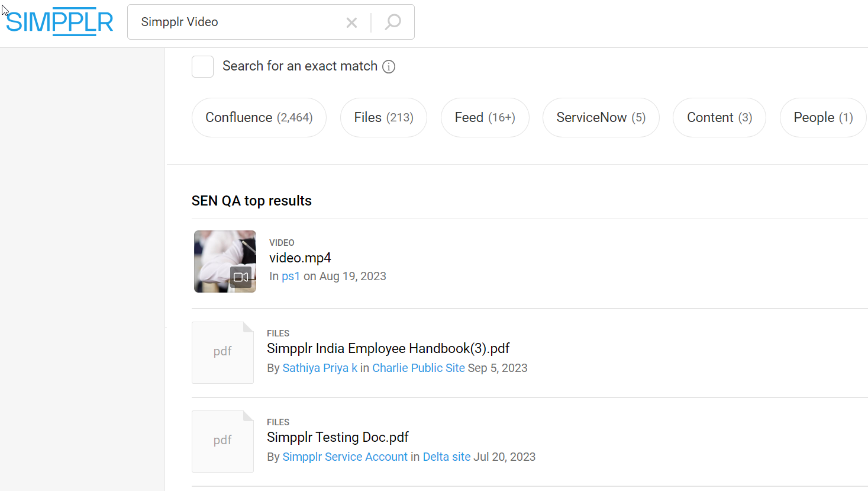Viewport: 868px width, 491px height.
Task: Open Simpplr Testing Doc.pdf result
Action: coord(338,437)
